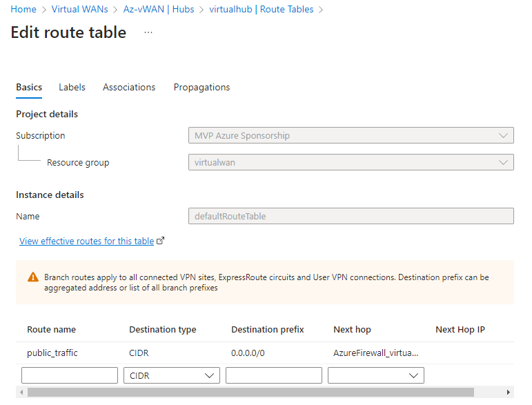Open the Basics tab
This screenshot has height=405, width=532.
click(x=29, y=87)
